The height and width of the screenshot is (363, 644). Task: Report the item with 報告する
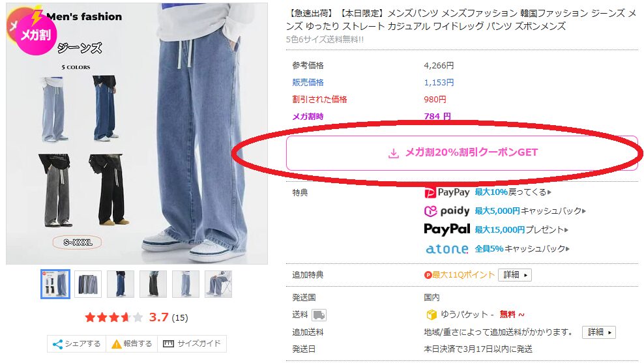[x=132, y=343]
